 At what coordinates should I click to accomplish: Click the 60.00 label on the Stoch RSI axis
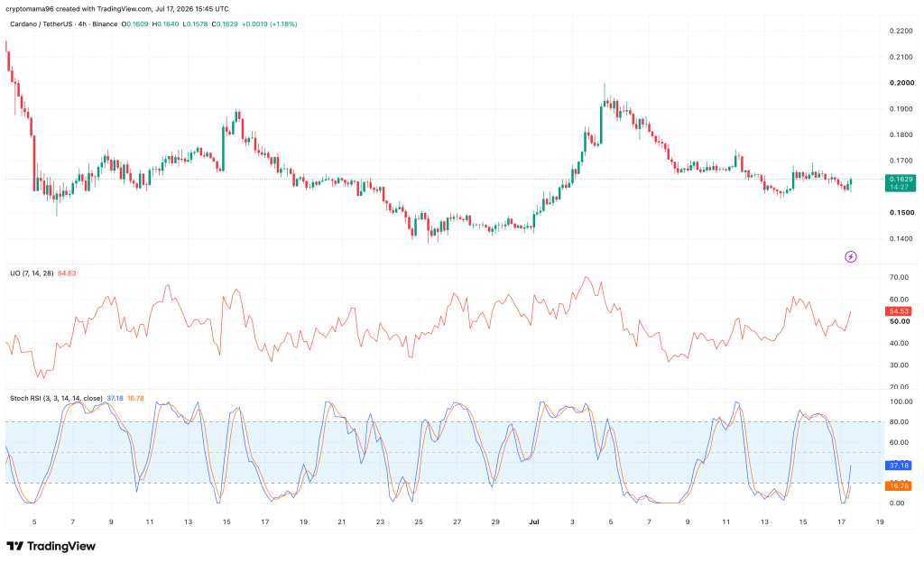[x=900, y=442]
